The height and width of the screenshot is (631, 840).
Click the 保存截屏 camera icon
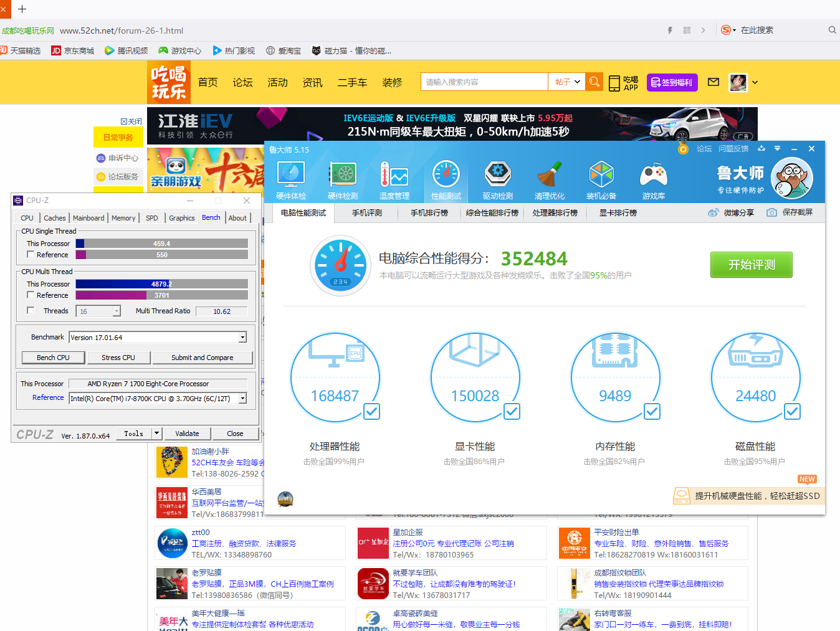pyautogui.click(x=771, y=212)
